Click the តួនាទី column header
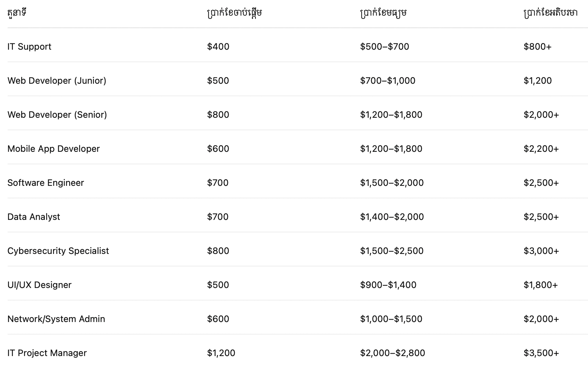Image resolution: width=588 pixels, height=371 pixels. [x=17, y=13]
